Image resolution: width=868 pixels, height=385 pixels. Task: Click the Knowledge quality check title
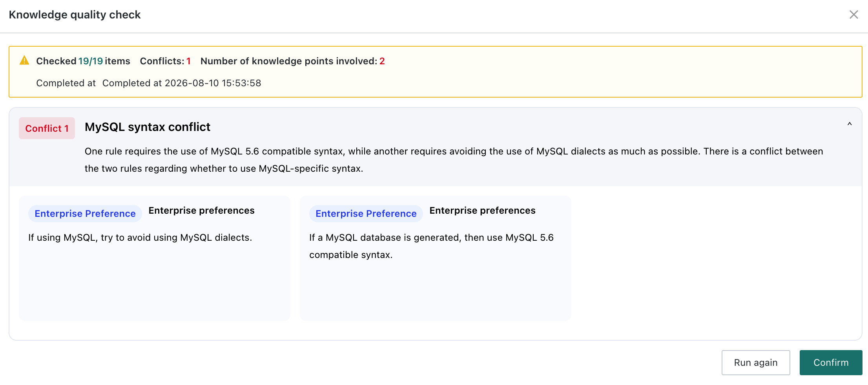75,15
